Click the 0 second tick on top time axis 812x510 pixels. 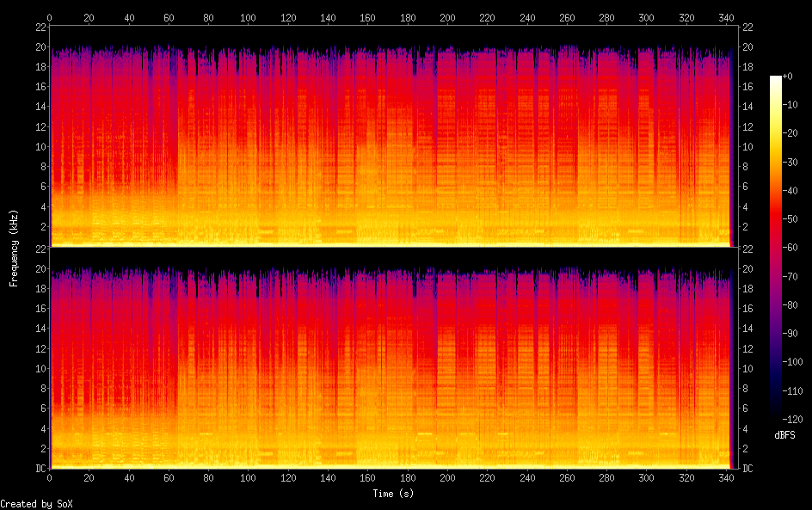tap(50, 17)
